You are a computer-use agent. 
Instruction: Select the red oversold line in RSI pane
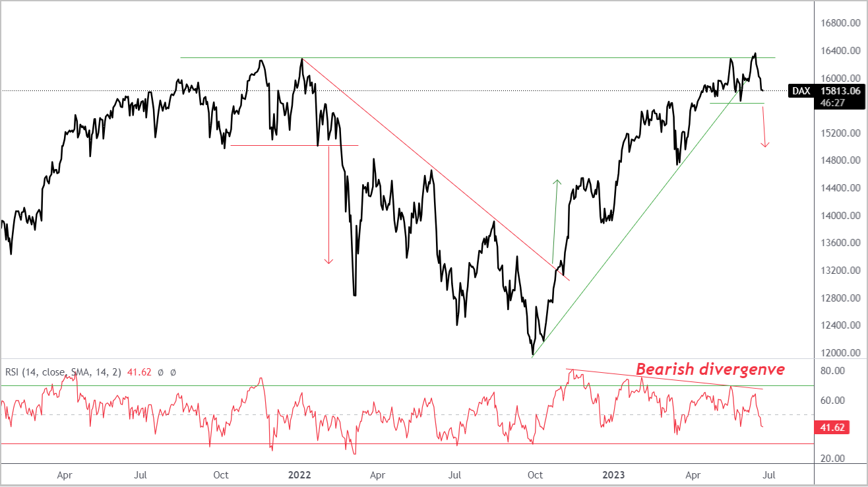tap(406, 443)
